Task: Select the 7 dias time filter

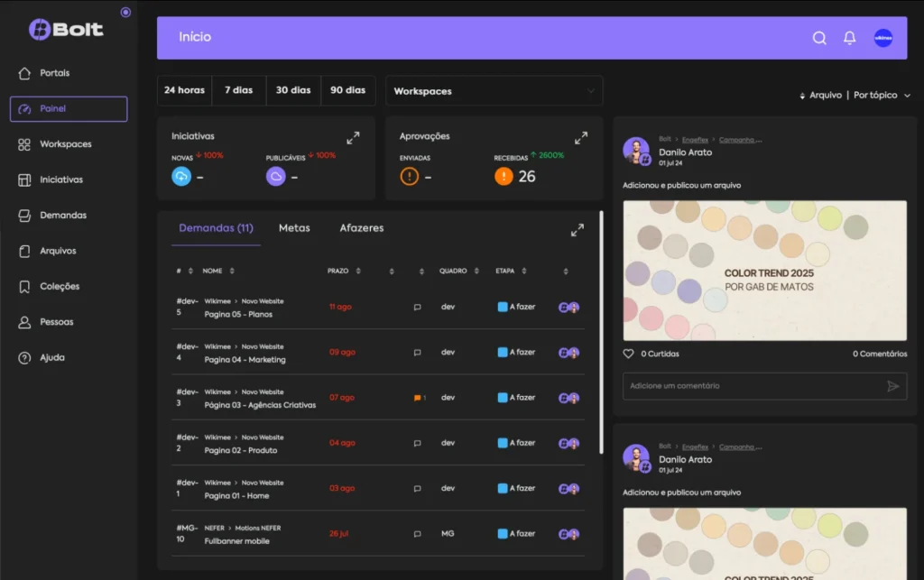Action: point(239,90)
